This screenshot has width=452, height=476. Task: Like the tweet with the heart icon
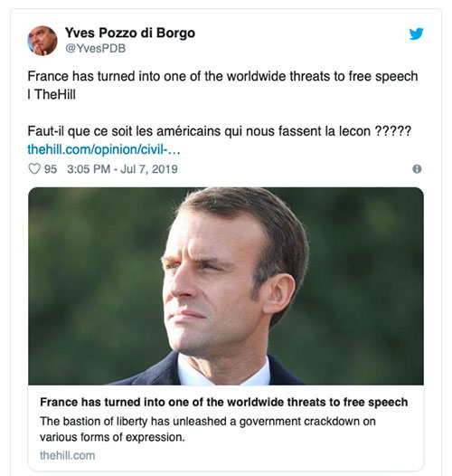(34, 169)
